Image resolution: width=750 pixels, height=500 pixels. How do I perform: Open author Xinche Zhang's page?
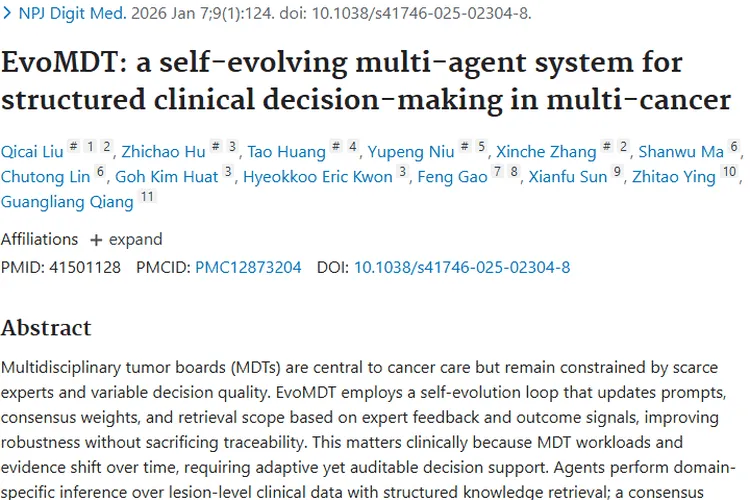546,152
